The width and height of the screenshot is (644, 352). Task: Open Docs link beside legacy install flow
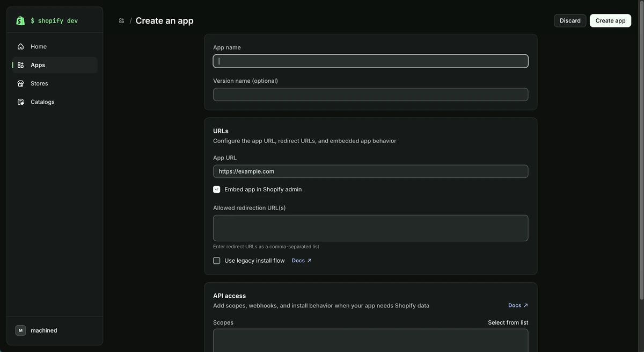click(302, 261)
